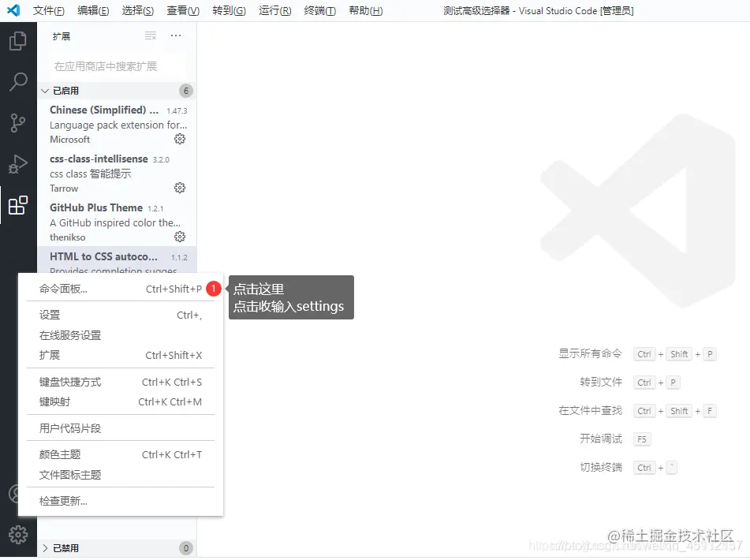Open the Search view in activity bar
Viewport: 750px width, 560px height.
click(17, 82)
